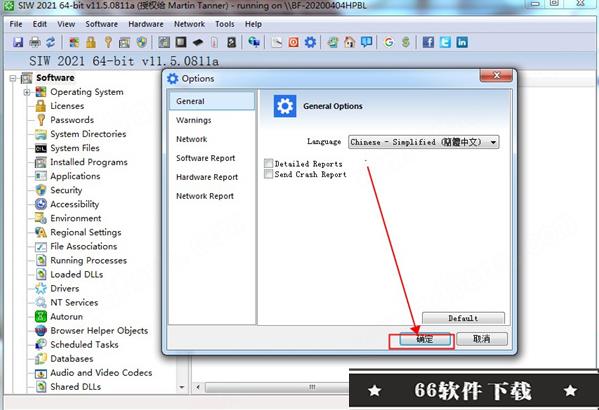Viewport: 599px width, 410px height.
Task: Confirm with the 确定 OK button
Action: (425, 339)
